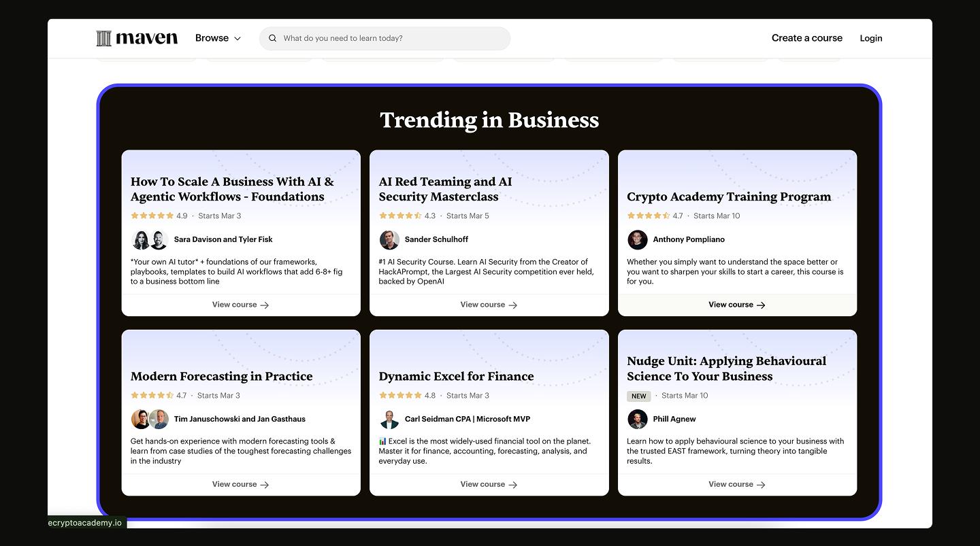Open the Dynamic Excel for Finance title
The height and width of the screenshot is (546, 980).
[x=456, y=376]
